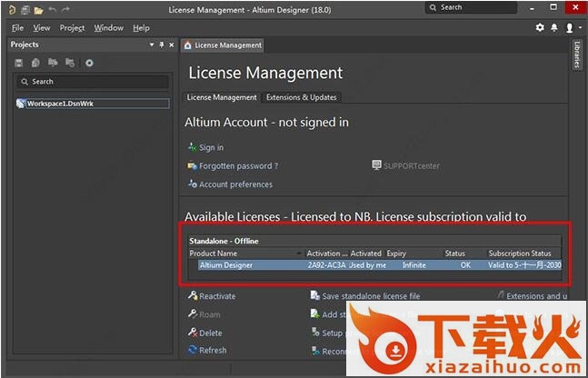588x378 pixels.
Task: Click the Forgotten password link
Action: pyautogui.click(x=238, y=166)
